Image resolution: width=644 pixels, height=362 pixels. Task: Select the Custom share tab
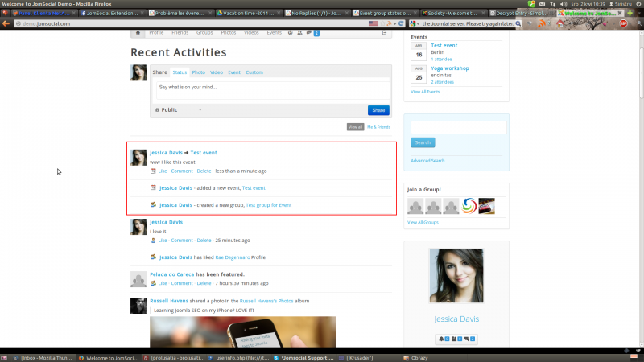tap(254, 72)
